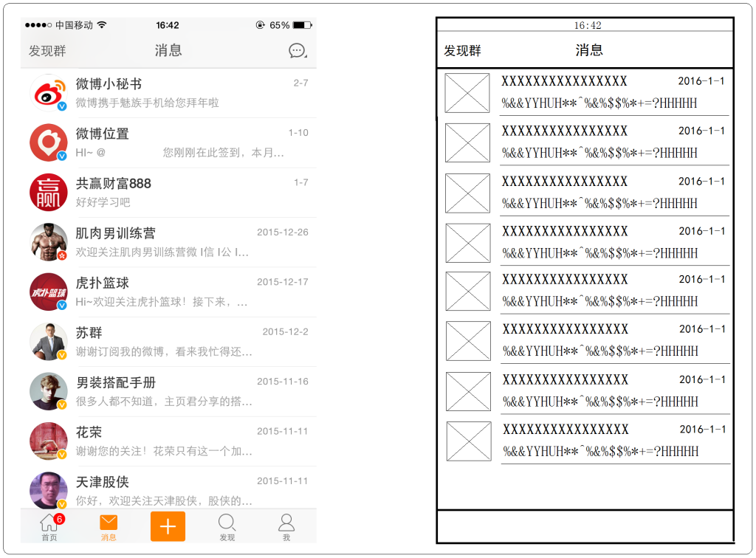Click last wireframe image placeholder box

469,441
